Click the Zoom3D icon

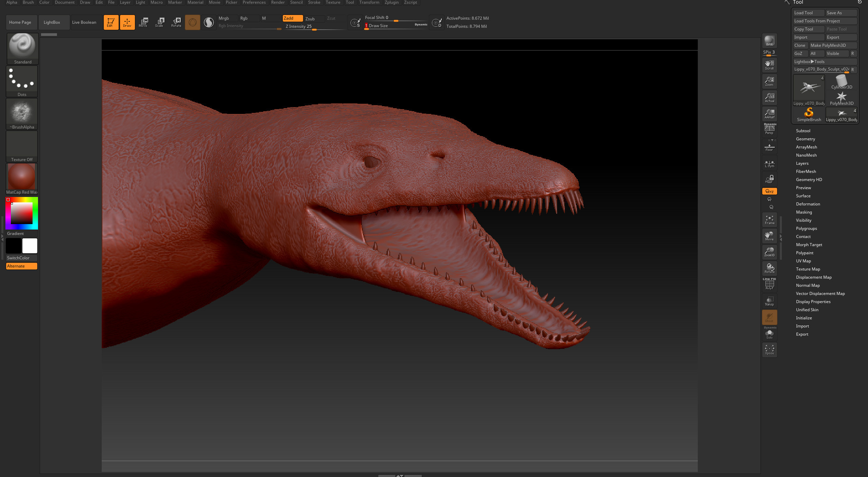tap(769, 252)
